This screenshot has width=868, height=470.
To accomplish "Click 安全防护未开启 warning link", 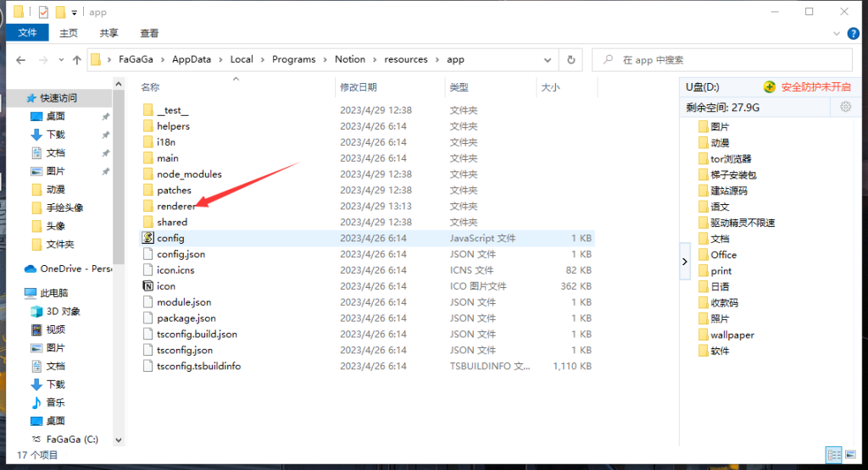I will click(815, 87).
